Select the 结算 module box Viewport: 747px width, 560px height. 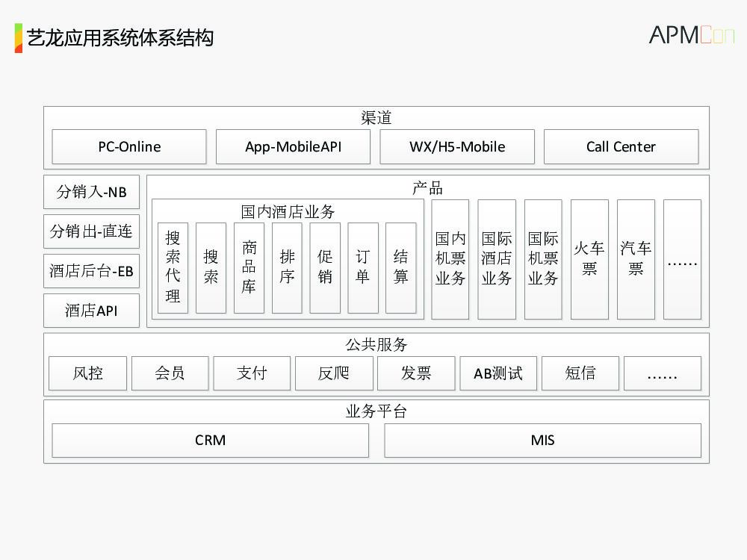(401, 267)
